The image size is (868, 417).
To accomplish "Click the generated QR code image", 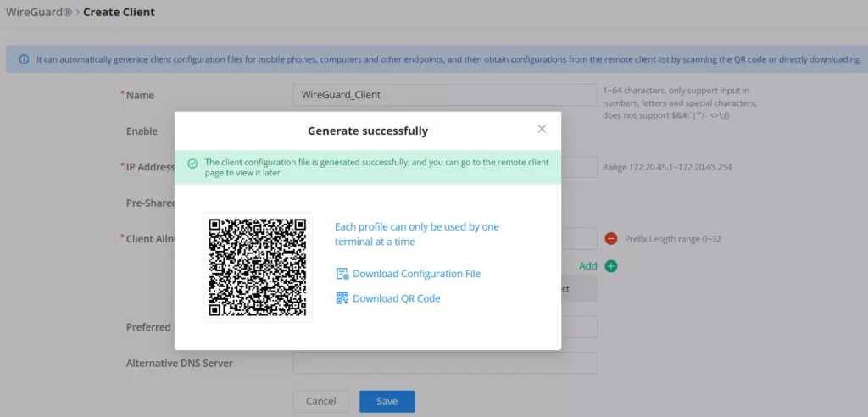I will (258, 268).
